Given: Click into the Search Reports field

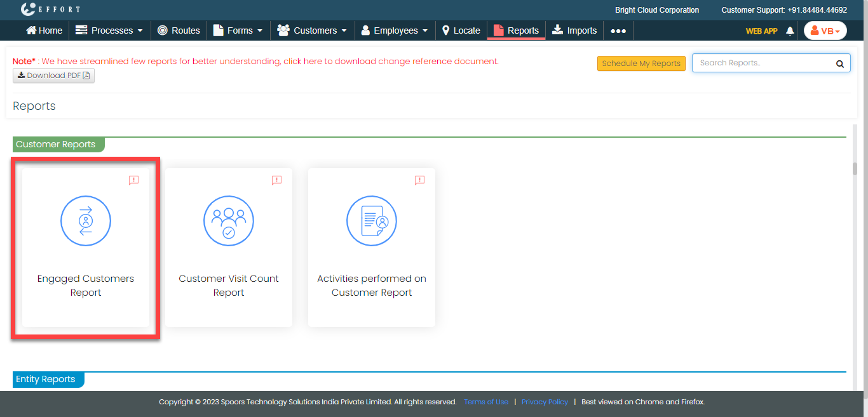Looking at the screenshot, I should click(763, 63).
